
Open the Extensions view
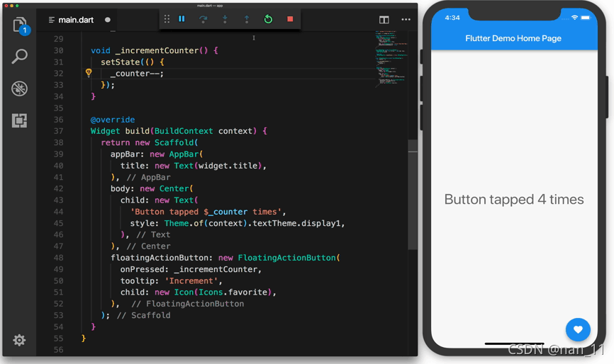click(x=19, y=120)
